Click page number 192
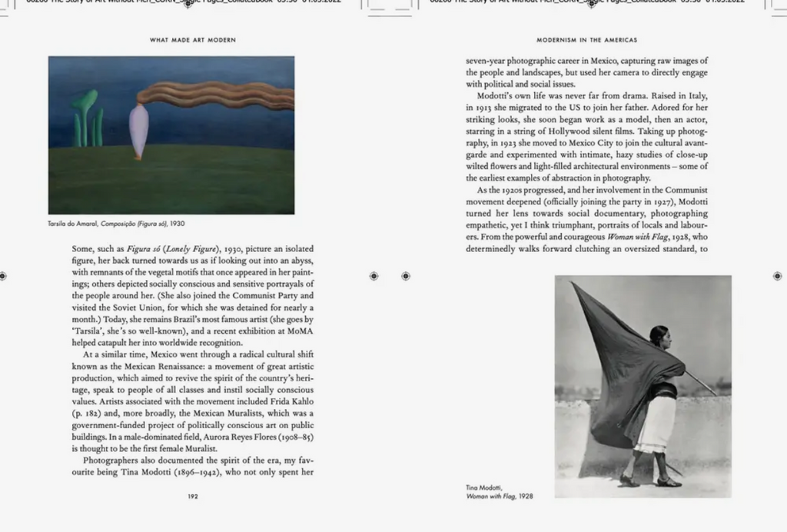The height and width of the screenshot is (532, 787). click(x=193, y=497)
